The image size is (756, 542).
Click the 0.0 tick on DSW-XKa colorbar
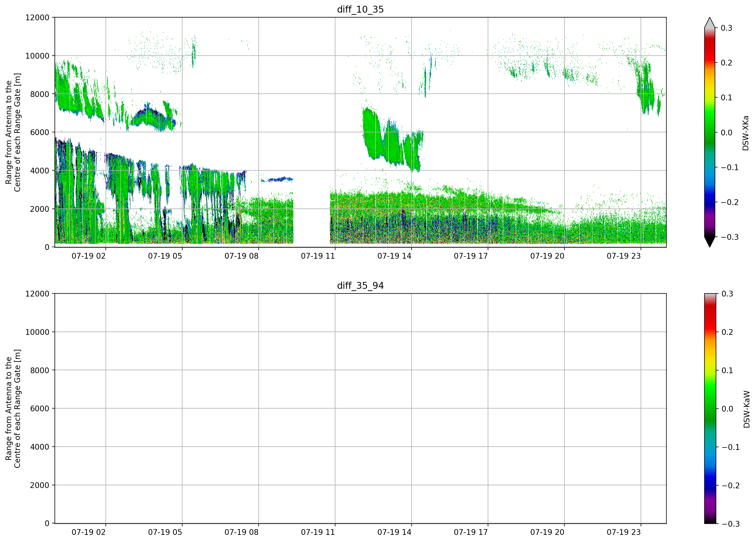[727, 133]
